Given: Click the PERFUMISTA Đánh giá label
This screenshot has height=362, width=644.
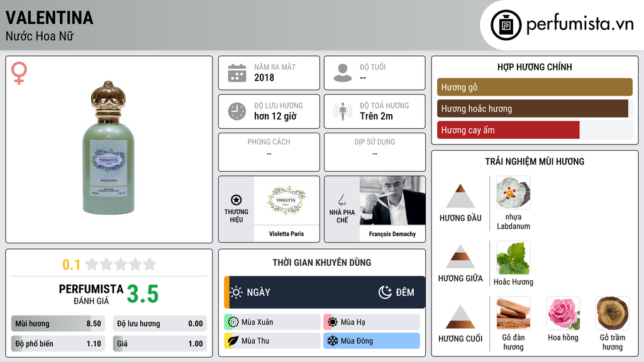Looking at the screenshot, I should point(91,294).
